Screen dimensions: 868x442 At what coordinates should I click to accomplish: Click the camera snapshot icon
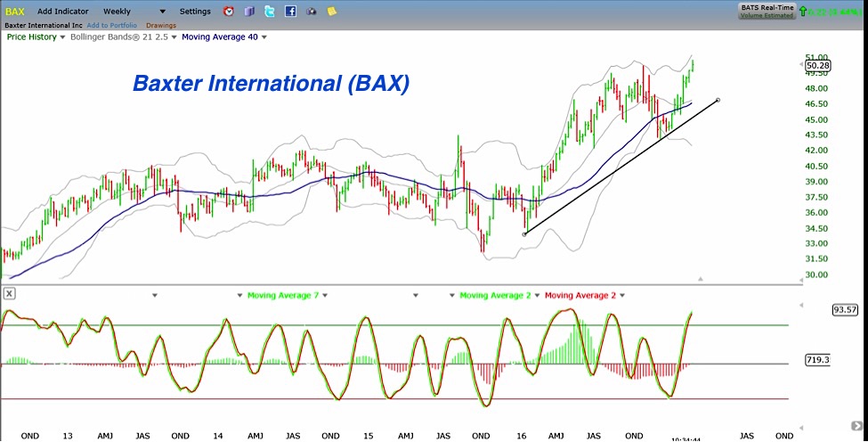click(312, 11)
